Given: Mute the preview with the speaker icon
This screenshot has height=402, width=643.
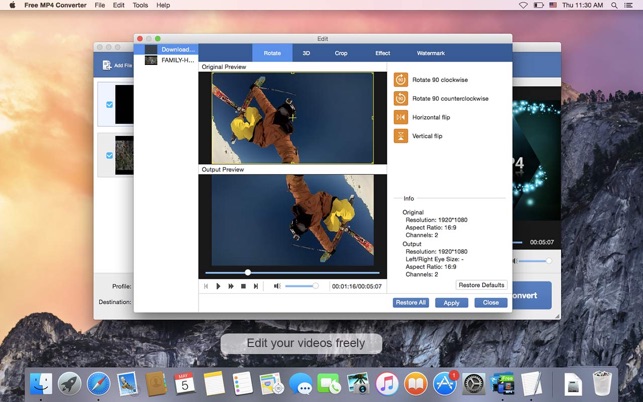Looking at the screenshot, I should 277,286.
